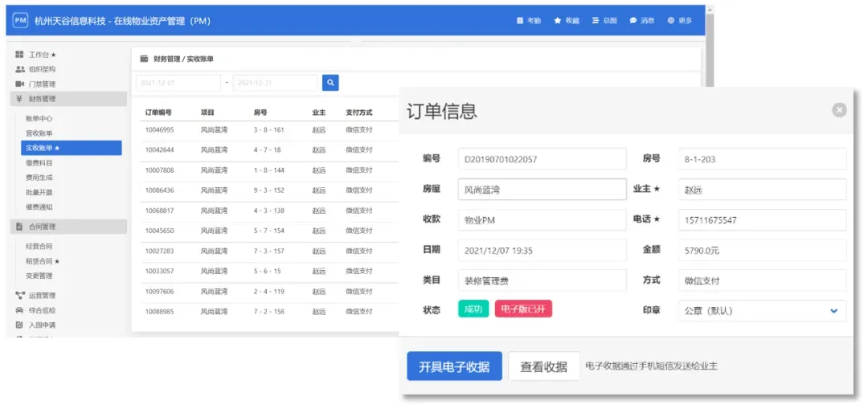This screenshot has height=405, width=868.
Task: Click the 合同管理 document icon in sidebar
Action: [18, 227]
